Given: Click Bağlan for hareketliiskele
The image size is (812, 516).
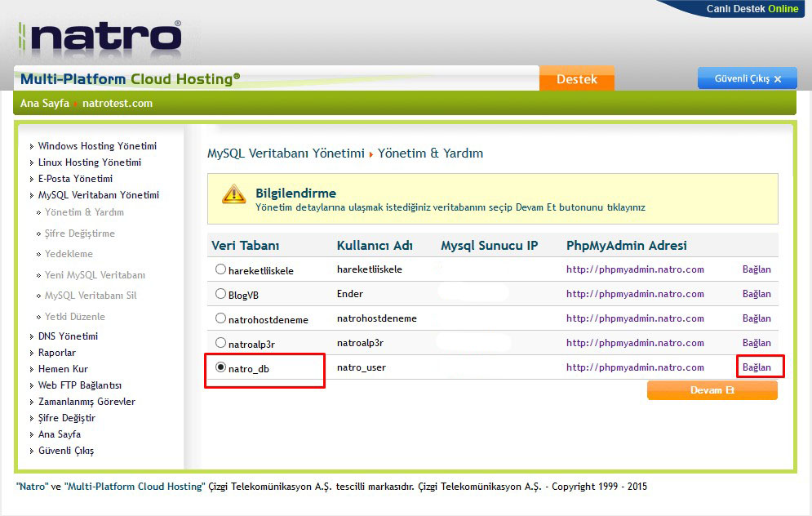Looking at the screenshot, I should point(757,269).
